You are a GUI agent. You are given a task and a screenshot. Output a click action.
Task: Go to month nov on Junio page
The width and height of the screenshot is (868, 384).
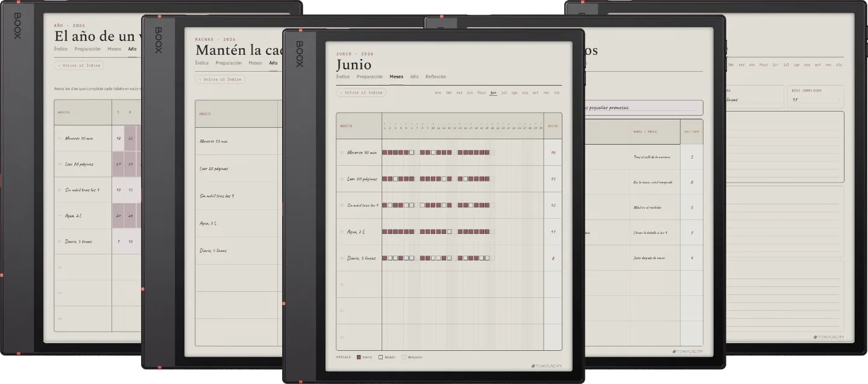tap(546, 93)
